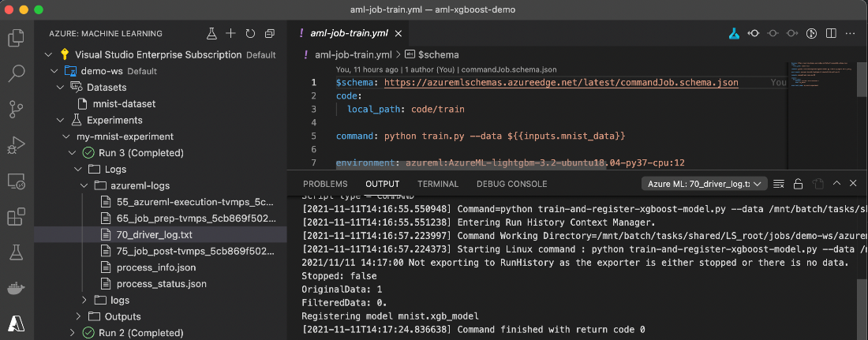Clear the output panel
Screen dimensions: 868x340
click(778, 184)
